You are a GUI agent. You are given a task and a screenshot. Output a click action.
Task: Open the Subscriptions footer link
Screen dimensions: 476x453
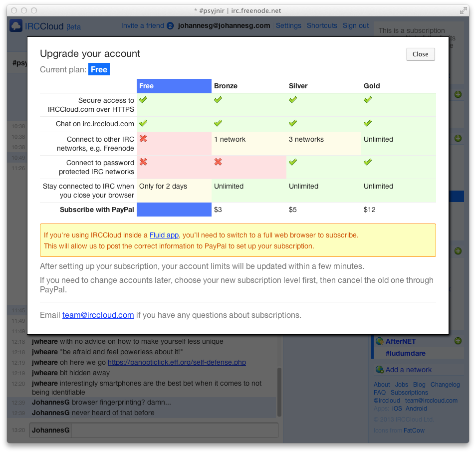(x=409, y=393)
